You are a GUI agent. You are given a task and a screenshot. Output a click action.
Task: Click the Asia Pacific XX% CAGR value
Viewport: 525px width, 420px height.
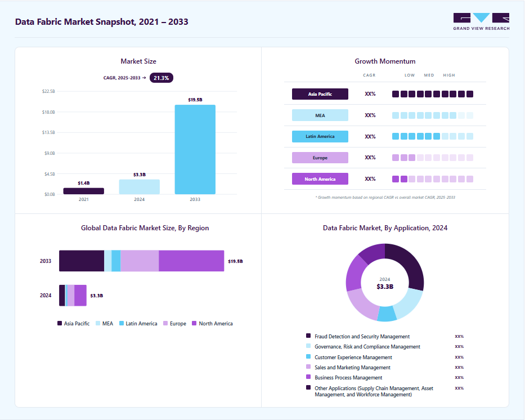[x=370, y=94]
